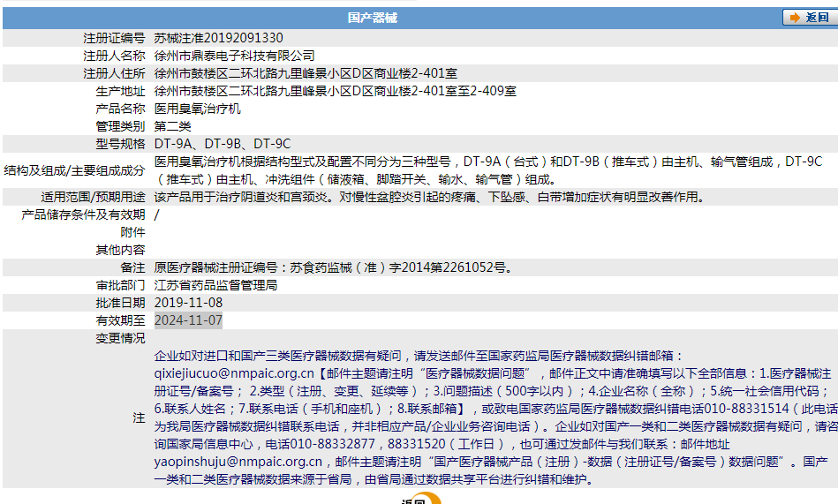Click the 适用范围 value about 阴道炎和宫颈炎

coord(430,197)
